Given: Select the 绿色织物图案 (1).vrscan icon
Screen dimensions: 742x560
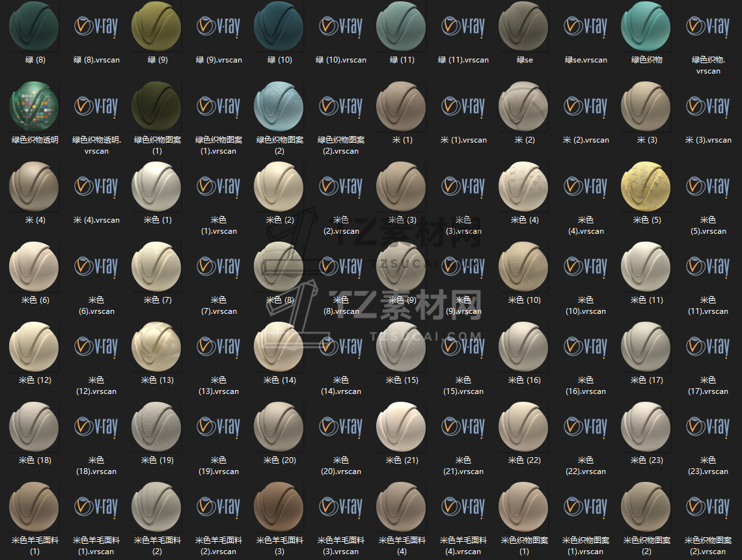Looking at the screenshot, I should (x=219, y=106).
